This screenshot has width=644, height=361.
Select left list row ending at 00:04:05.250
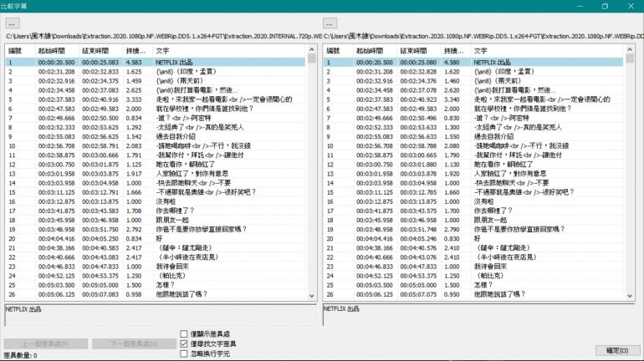pos(156,239)
